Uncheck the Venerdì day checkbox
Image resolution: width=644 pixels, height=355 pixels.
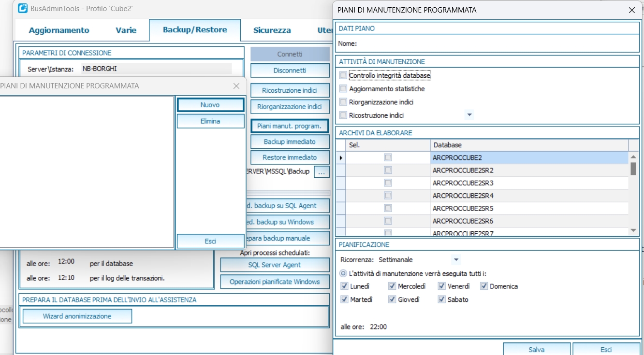(x=441, y=286)
